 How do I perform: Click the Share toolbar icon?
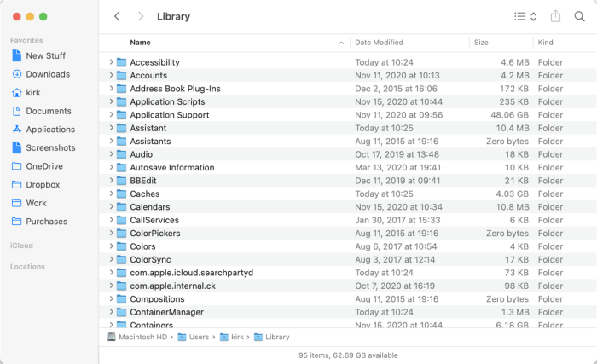click(x=555, y=16)
